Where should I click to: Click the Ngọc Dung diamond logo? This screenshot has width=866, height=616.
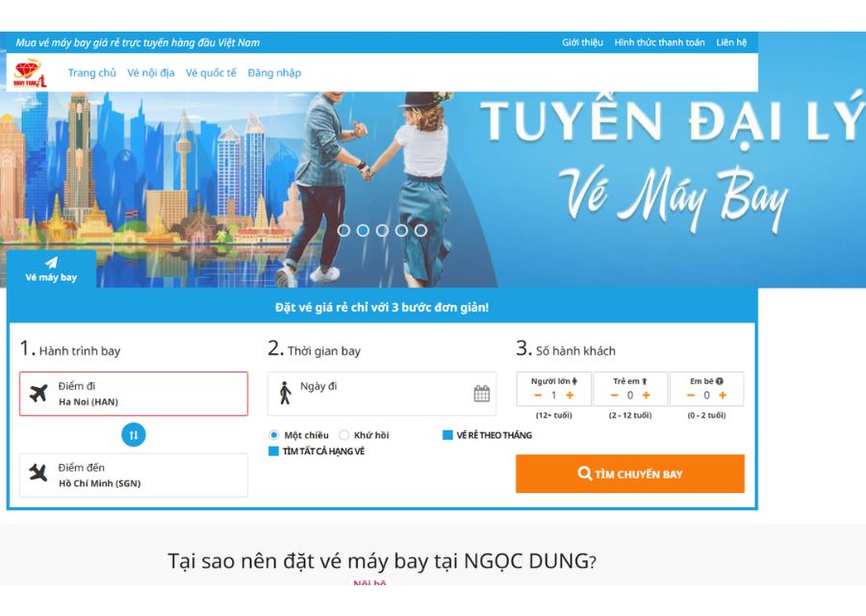tap(30, 73)
